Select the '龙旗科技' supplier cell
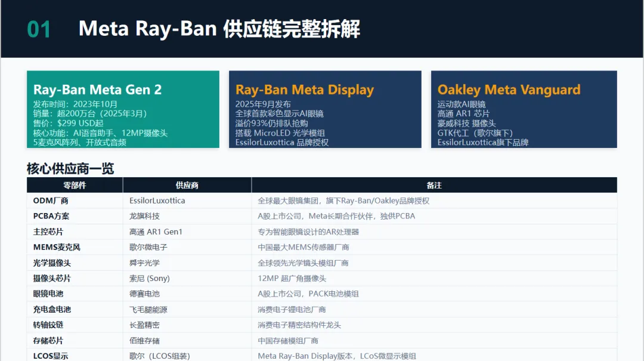644x361 pixels. (x=187, y=216)
